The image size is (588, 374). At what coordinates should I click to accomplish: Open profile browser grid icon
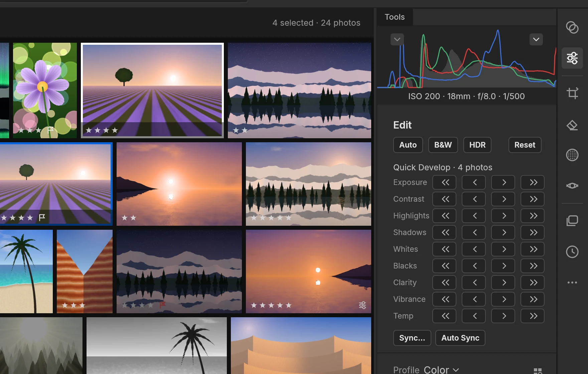click(x=538, y=371)
